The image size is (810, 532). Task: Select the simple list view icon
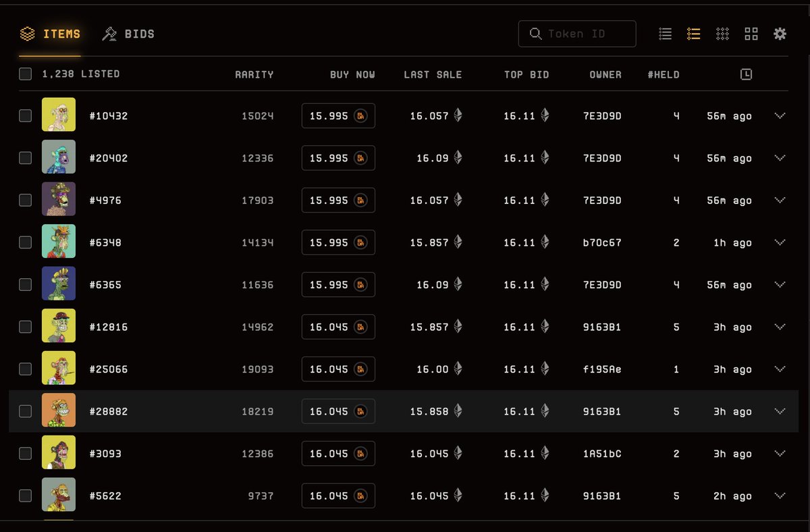pos(665,34)
